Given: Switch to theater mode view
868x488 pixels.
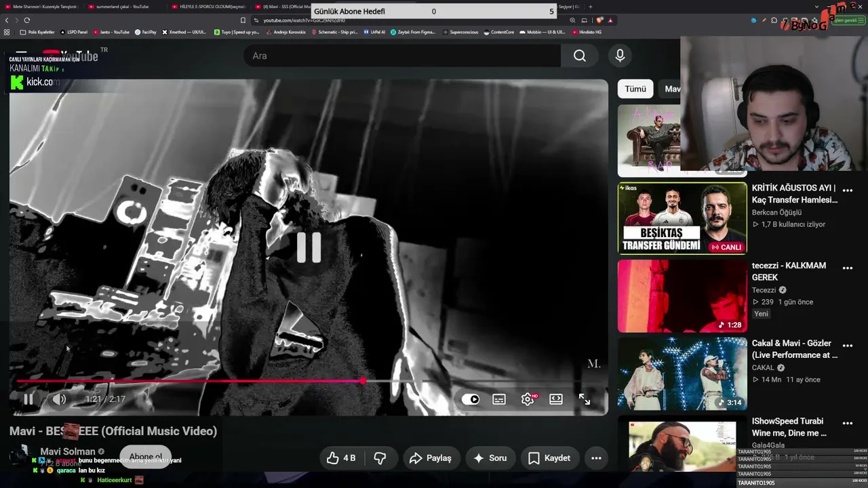Looking at the screenshot, I should [x=556, y=399].
